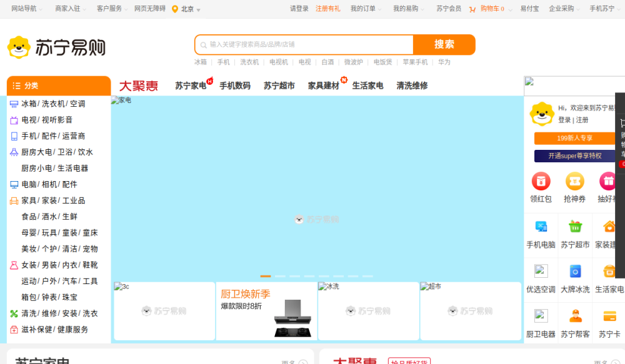
Task: Select the first carousel indicator
Action: 266,276
